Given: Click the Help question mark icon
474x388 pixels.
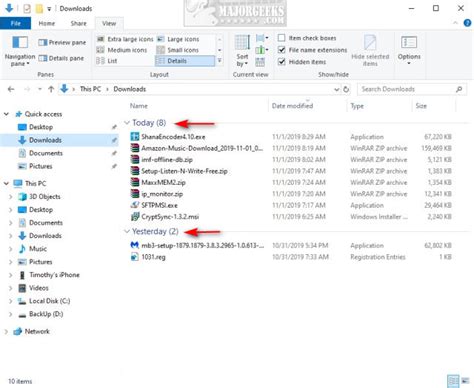Looking at the screenshot, I should point(467,23).
